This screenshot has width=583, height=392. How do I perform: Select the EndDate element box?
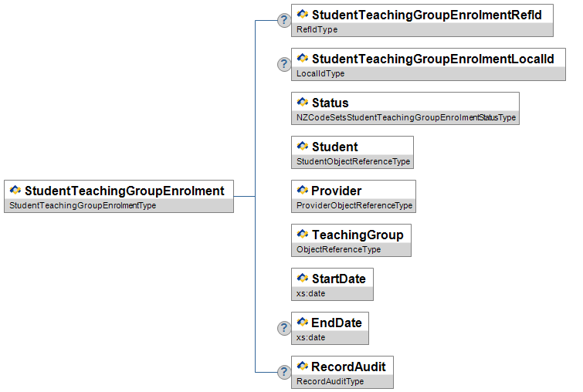pyautogui.click(x=336, y=323)
